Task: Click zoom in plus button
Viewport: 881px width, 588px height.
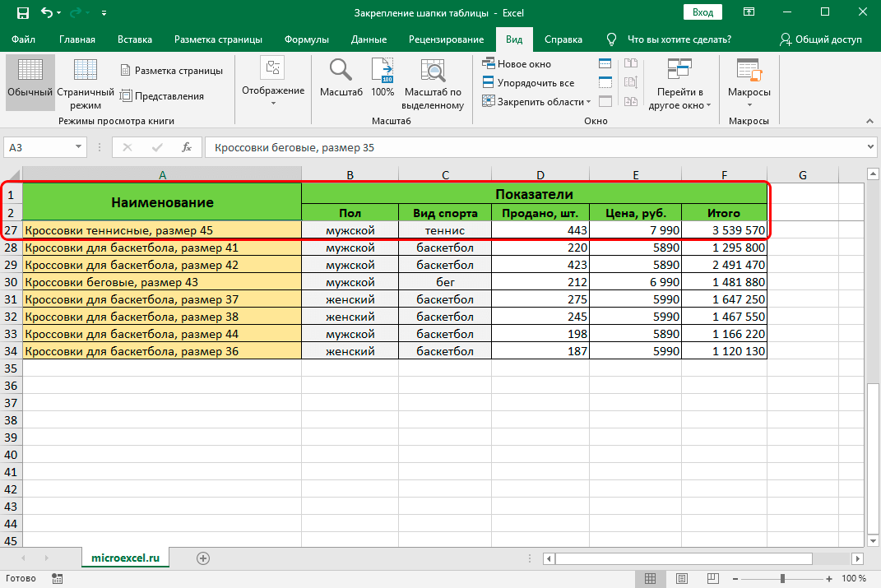Action: [828, 578]
